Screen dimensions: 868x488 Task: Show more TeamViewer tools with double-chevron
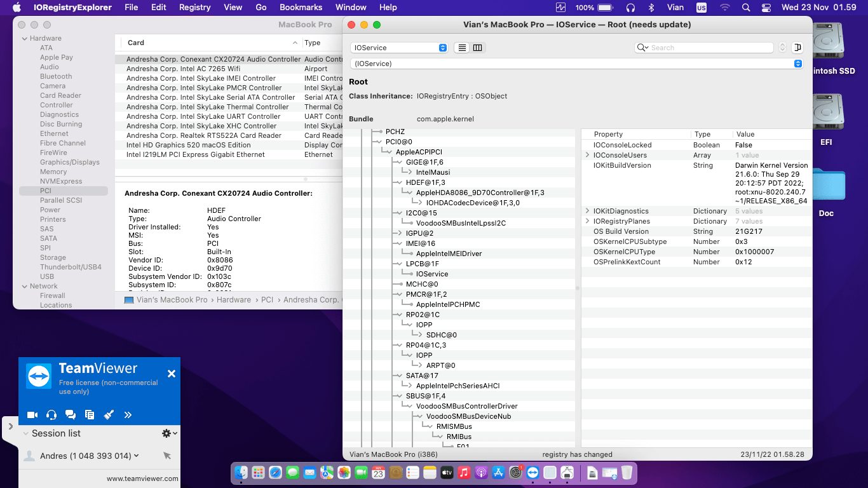coord(128,415)
